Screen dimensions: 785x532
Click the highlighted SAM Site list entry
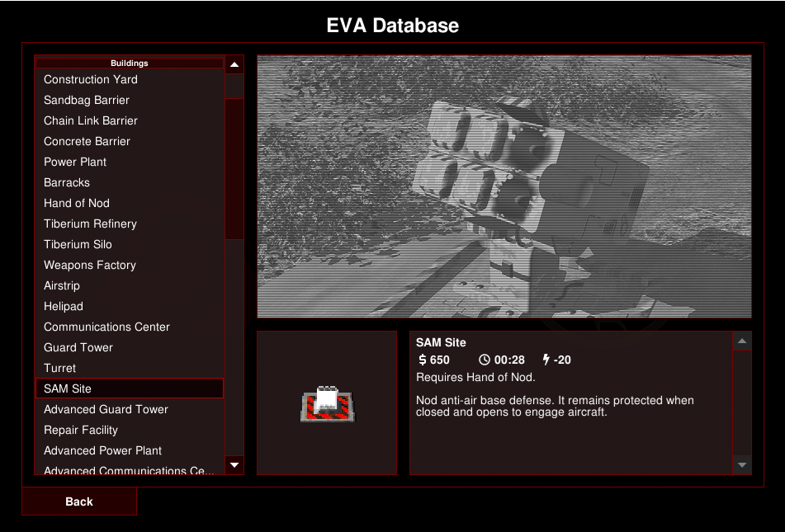click(x=129, y=388)
